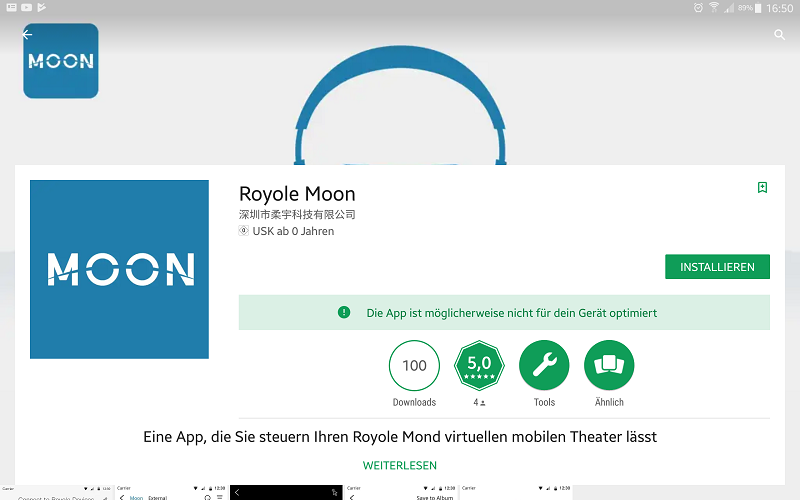Open search with magnifier icon
The height and width of the screenshot is (500, 800).
(779, 35)
